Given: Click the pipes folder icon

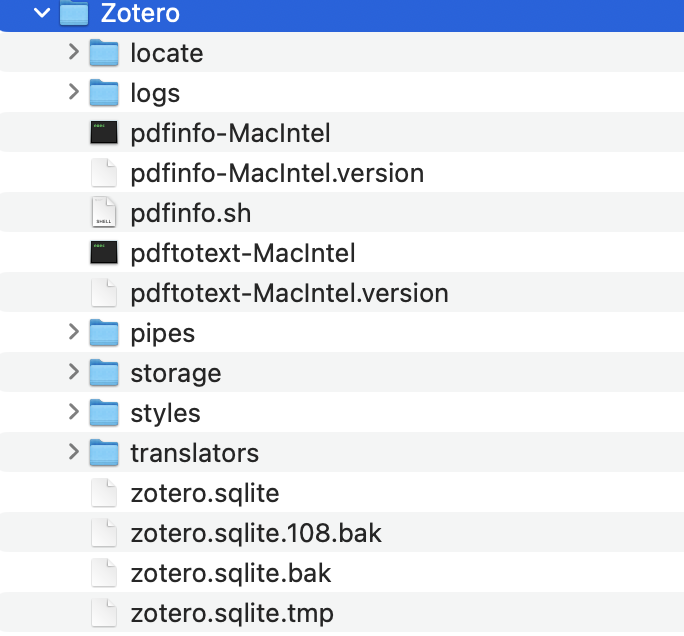Looking at the screenshot, I should pyautogui.click(x=104, y=332).
